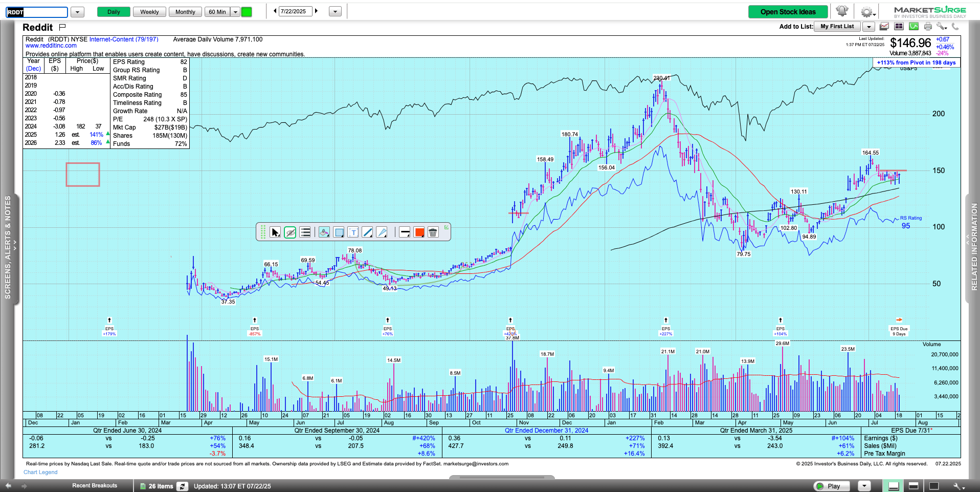Select the rectangle shape drawing tool
The width and height of the screenshot is (980, 492).
tap(339, 232)
